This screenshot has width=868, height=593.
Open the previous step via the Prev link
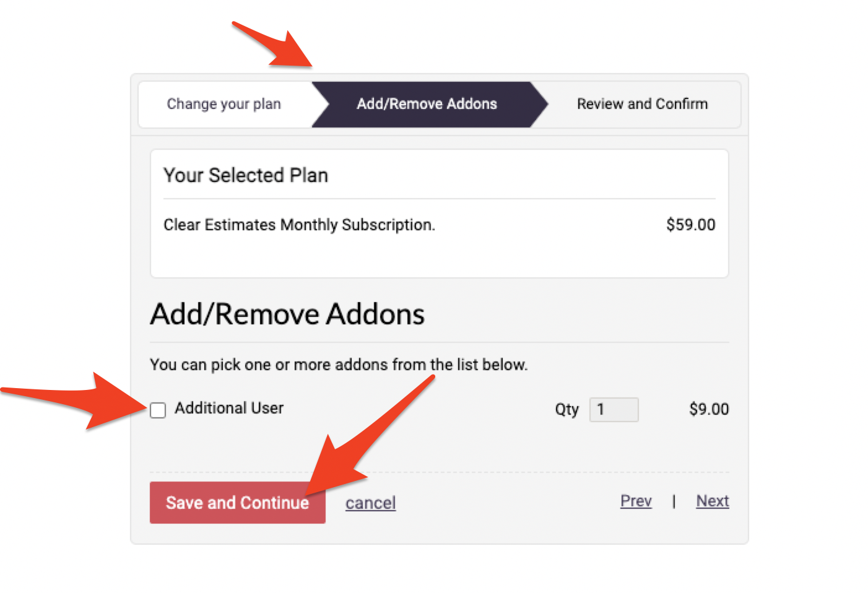point(636,501)
